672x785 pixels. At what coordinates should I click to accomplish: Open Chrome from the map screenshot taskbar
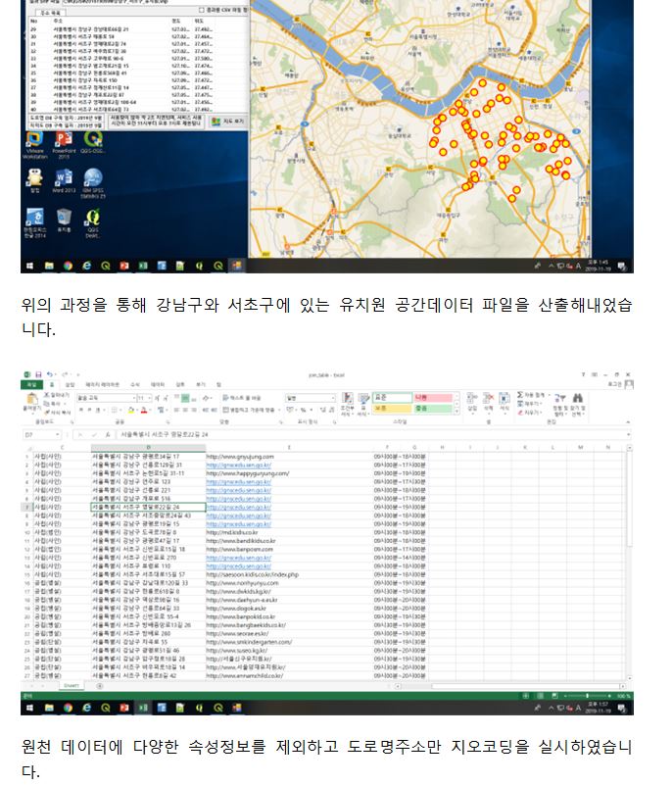click(68, 266)
